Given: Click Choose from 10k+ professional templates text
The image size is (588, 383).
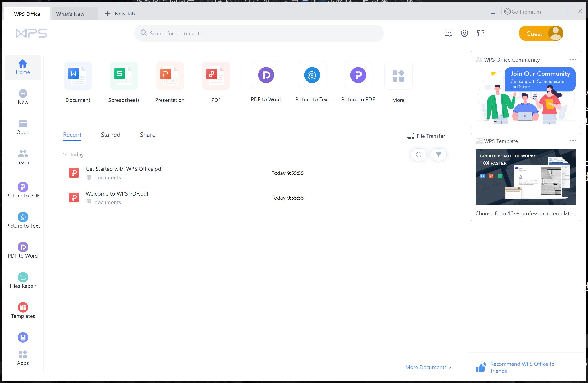Looking at the screenshot, I should click(525, 213).
